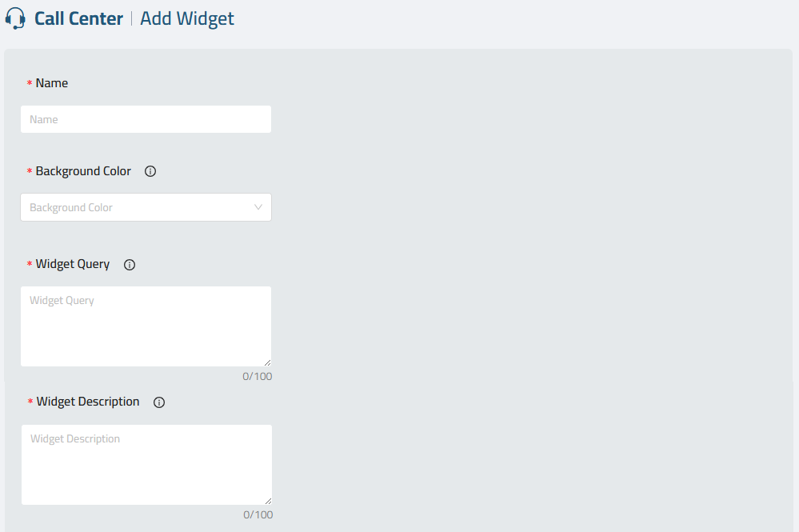Click the Widget Description 0/100 character counter

(x=258, y=514)
